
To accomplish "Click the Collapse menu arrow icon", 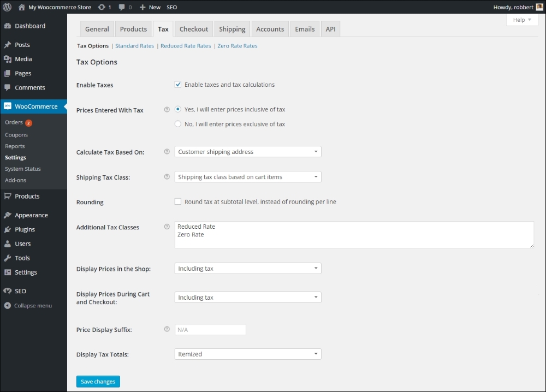I will 7,306.
